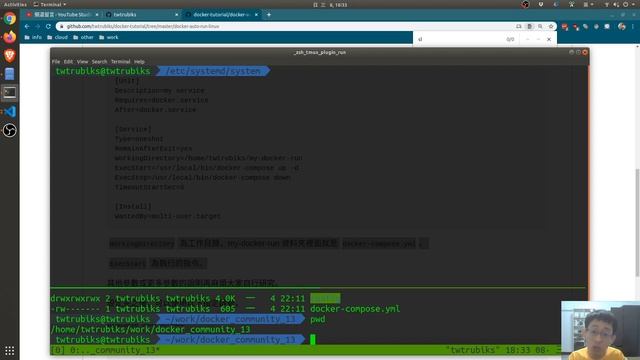Close the twtrubiks tab

176,14
